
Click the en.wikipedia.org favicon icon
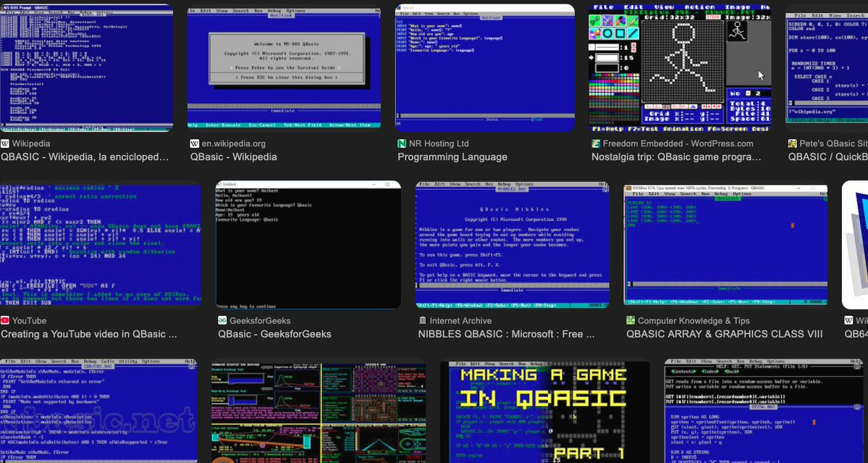pos(194,143)
